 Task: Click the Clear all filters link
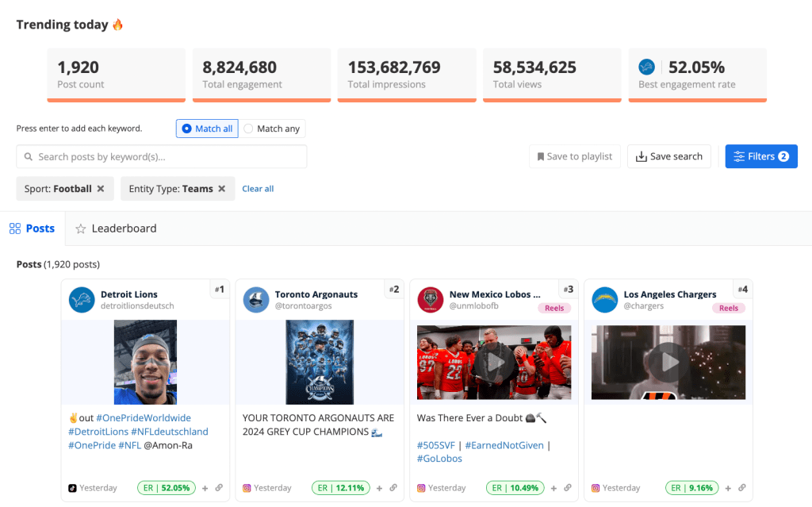(258, 189)
